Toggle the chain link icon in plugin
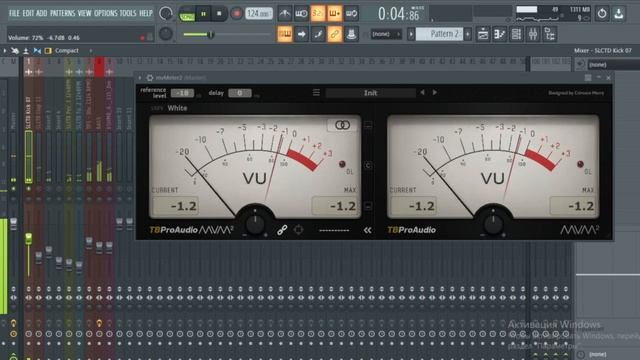This screenshot has width=640, height=360. [282, 230]
